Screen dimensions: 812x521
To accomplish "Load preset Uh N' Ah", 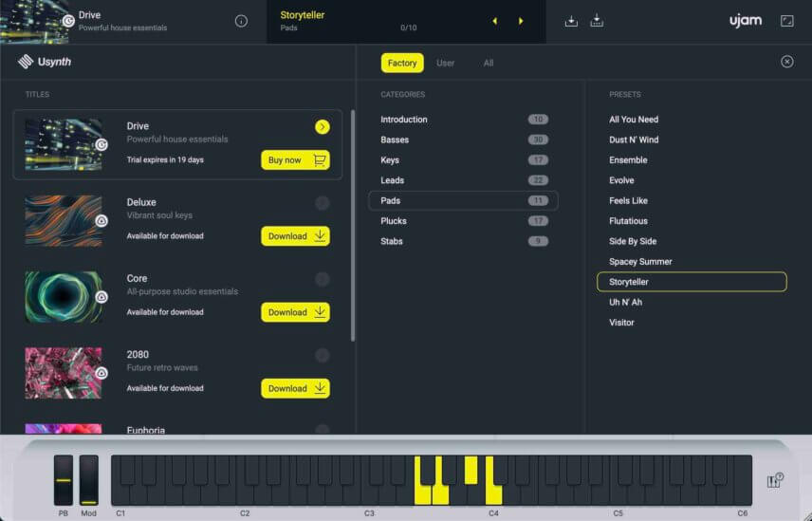I will click(625, 302).
